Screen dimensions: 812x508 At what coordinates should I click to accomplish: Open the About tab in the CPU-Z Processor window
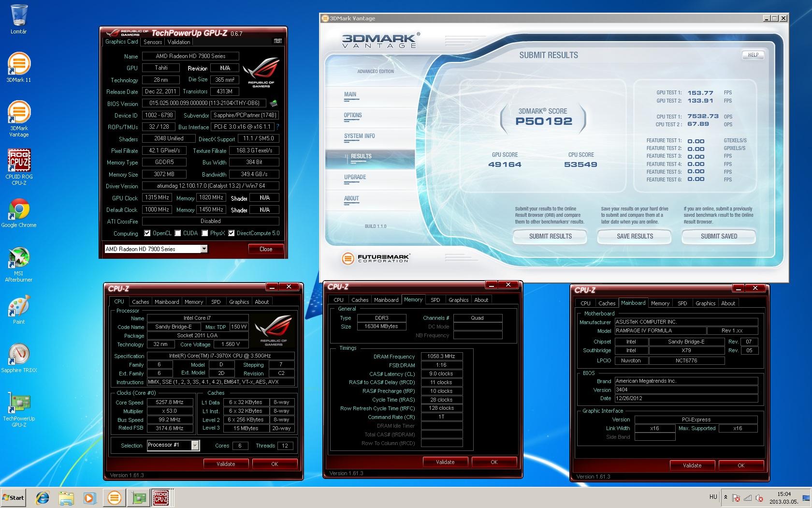click(x=262, y=302)
